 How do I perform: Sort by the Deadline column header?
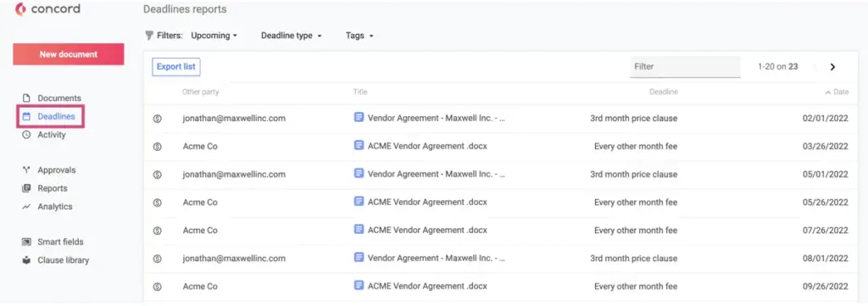click(663, 92)
